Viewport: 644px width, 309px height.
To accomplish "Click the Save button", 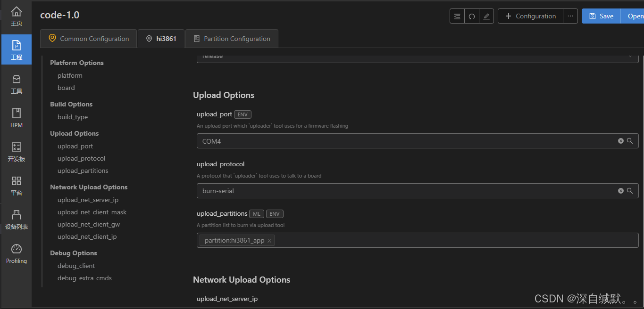I will pos(601,16).
